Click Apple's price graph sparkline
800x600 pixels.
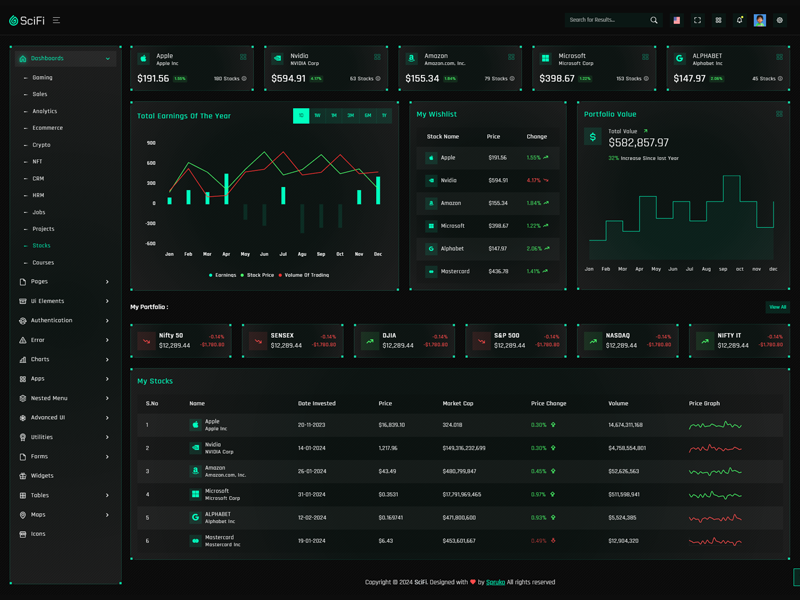click(x=715, y=426)
